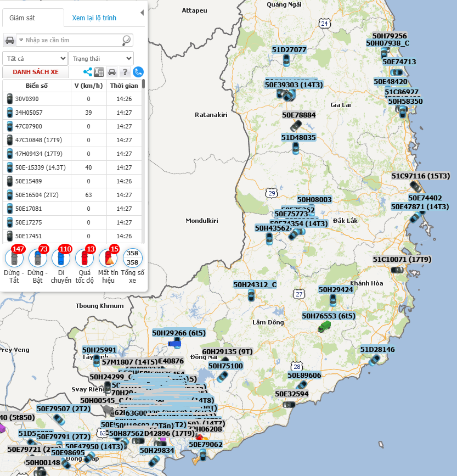Click the DANH SÁCH XE button
This screenshot has height=476, width=457.
point(36,72)
